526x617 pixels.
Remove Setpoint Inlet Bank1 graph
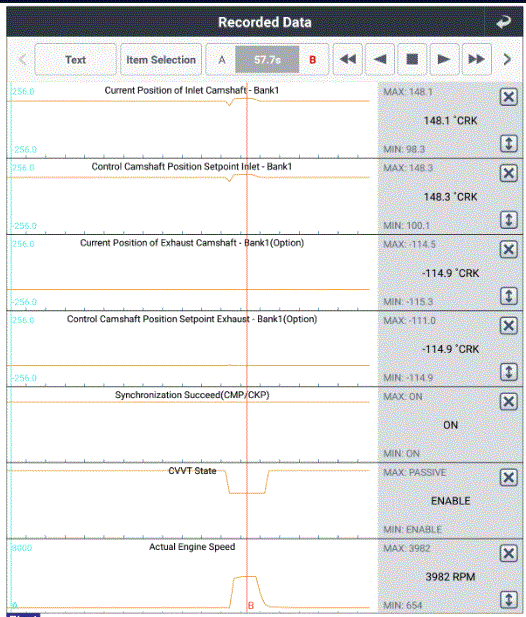(509, 173)
